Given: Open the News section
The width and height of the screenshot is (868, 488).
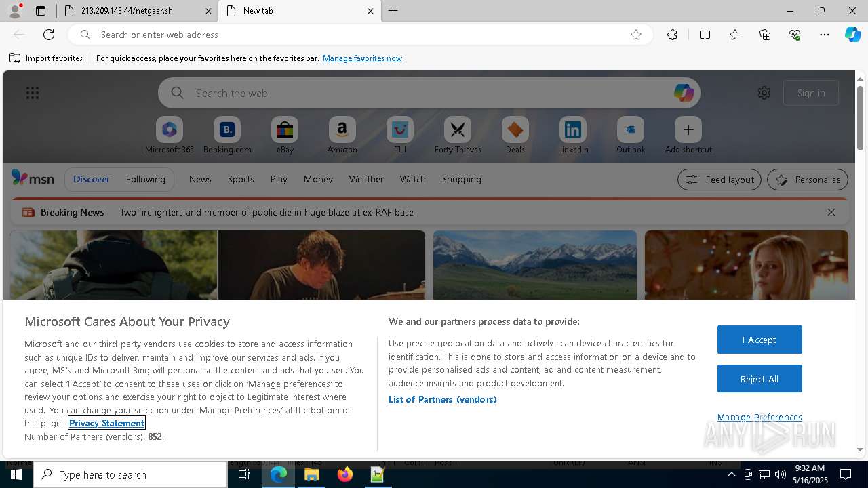Looking at the screenshot, I should [x=200, y=179].
